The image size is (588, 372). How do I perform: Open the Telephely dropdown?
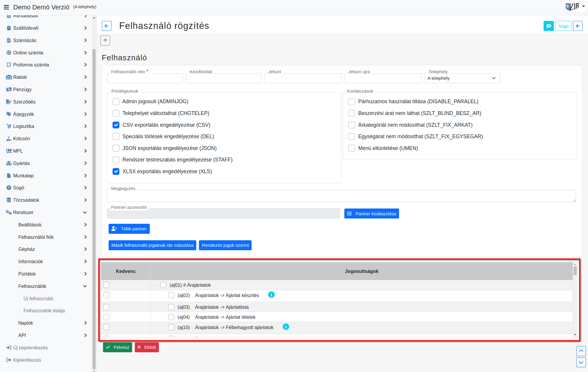462,78
